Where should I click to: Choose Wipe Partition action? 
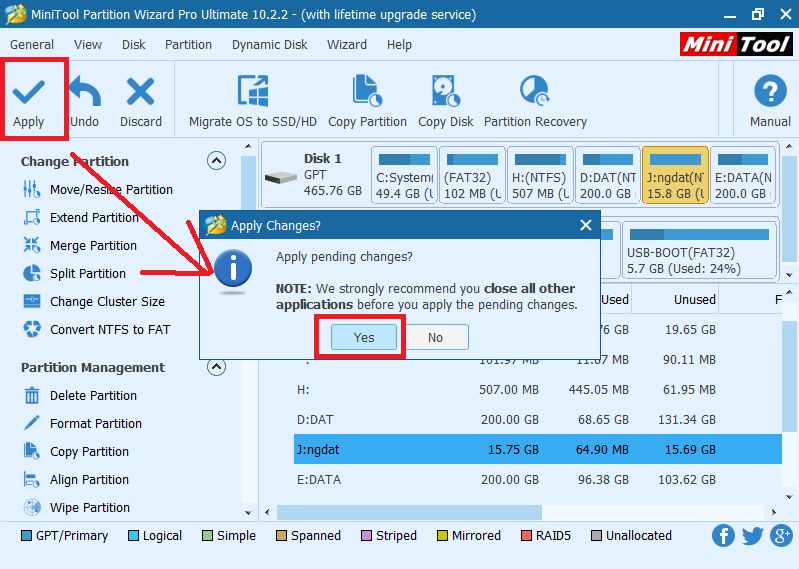point(76,507)
